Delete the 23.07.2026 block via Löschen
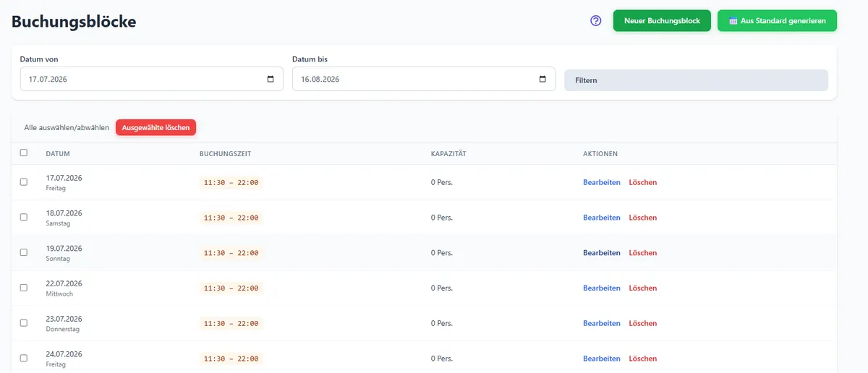868x373 pixels. [643, 323]
